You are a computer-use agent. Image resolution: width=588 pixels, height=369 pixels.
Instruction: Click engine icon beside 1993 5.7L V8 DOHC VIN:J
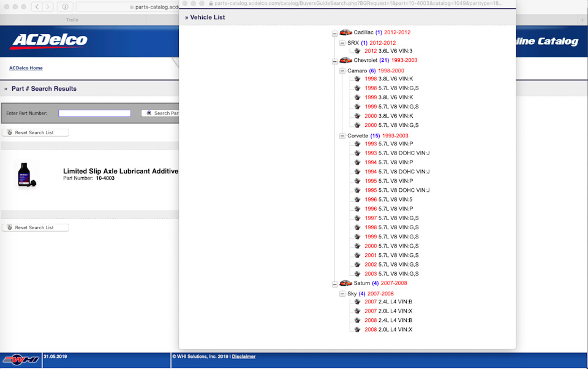click(357, 153)
